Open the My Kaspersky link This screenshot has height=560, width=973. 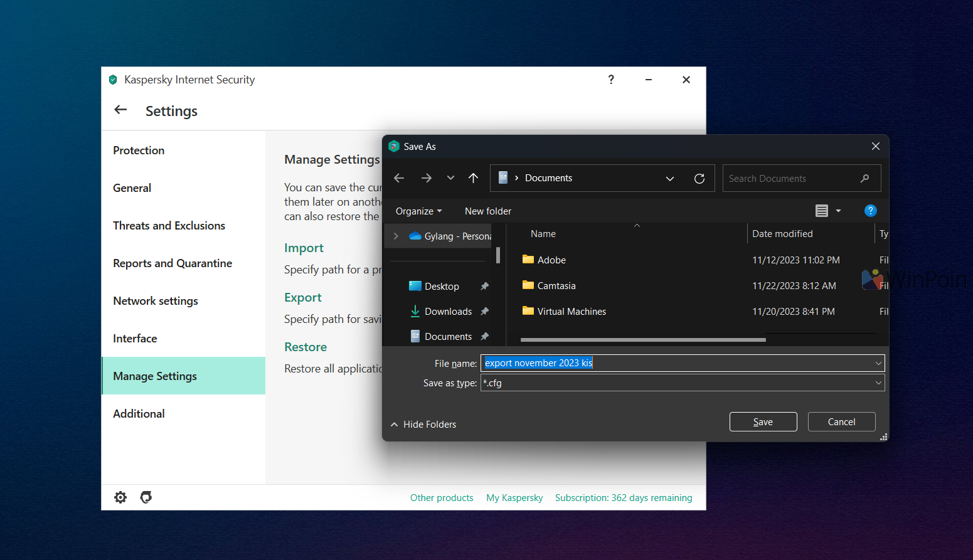pyautogui.click(x=514, y=498)
